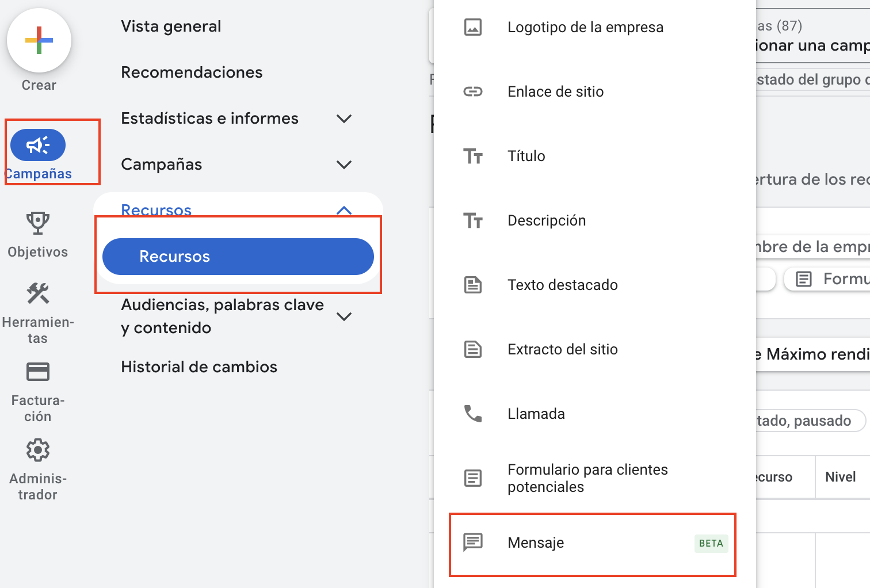
Task: Select the Descripción asset option
Action: click(x=546, y=220)
